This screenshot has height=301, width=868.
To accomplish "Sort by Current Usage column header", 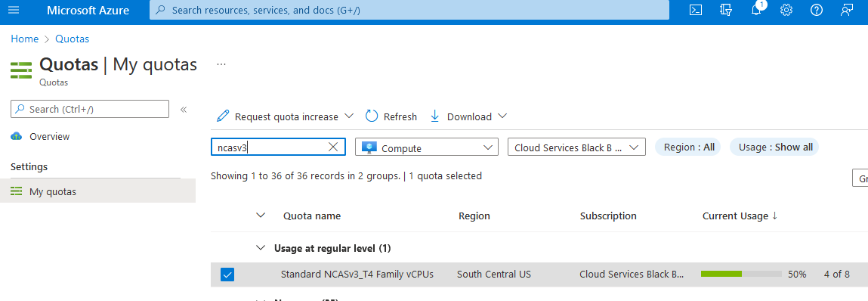I will pyautogui.click(x=740, y=216).
